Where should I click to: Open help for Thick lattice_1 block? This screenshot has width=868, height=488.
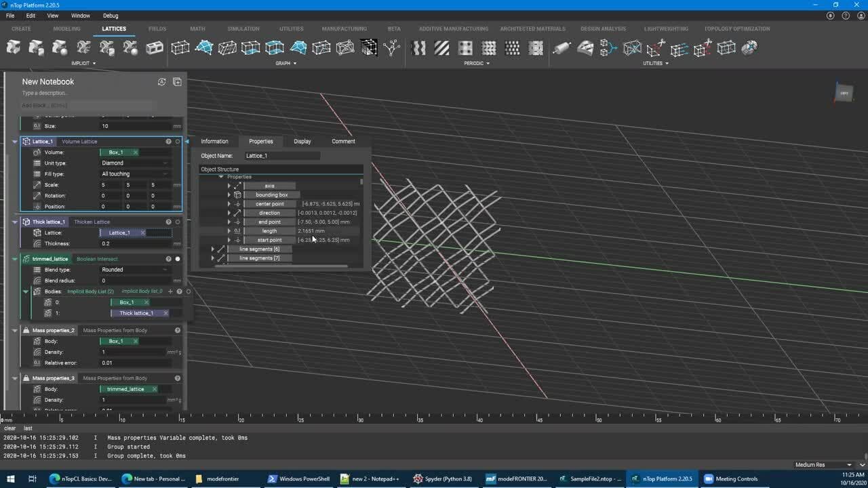[168, 222]
